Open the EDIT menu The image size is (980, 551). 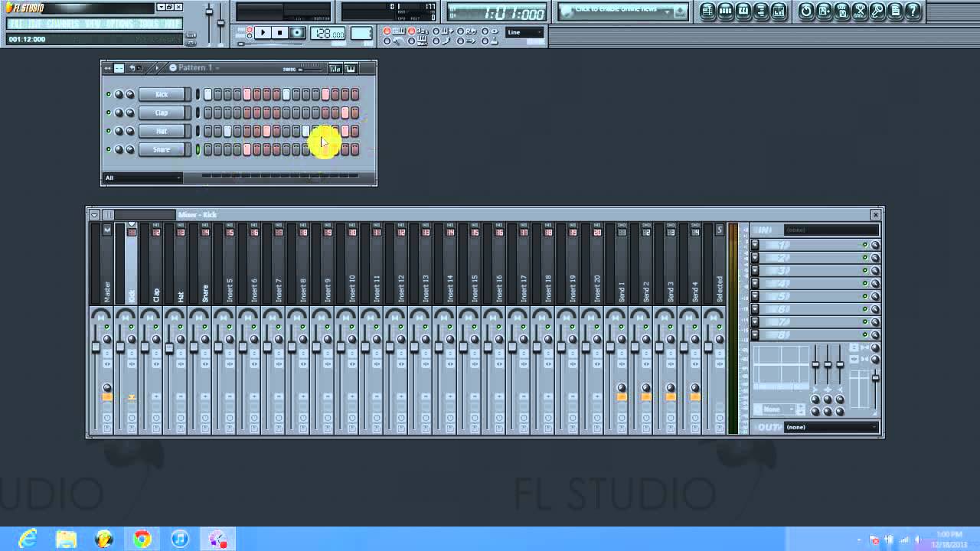pyautogui.click(x=35, y=24)
